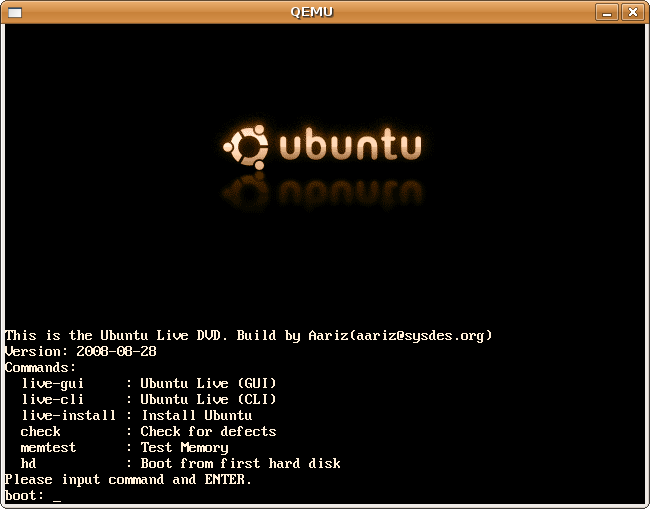The image size is (650, 509).
Task: Close the QEMU window
Action: pyautogui.click(x=632, y=12)
